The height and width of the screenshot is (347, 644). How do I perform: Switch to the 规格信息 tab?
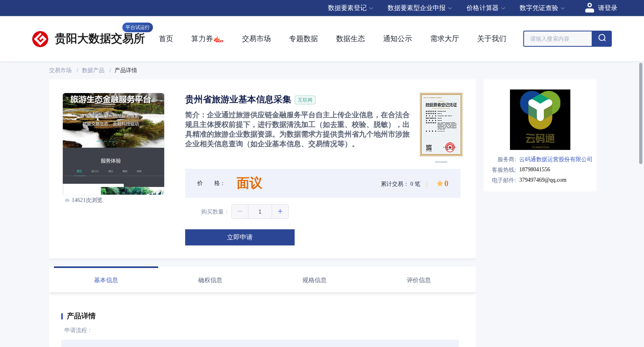pos(314,280)
